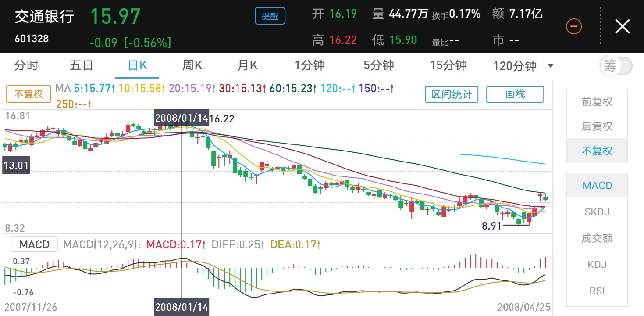Click the 交通银行 stock name
644x316 pixels.
[45, 17]
